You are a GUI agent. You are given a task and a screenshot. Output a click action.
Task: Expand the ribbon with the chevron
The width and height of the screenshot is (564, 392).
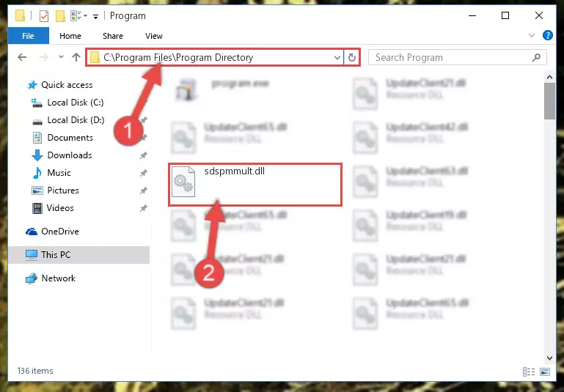point(531,35)
